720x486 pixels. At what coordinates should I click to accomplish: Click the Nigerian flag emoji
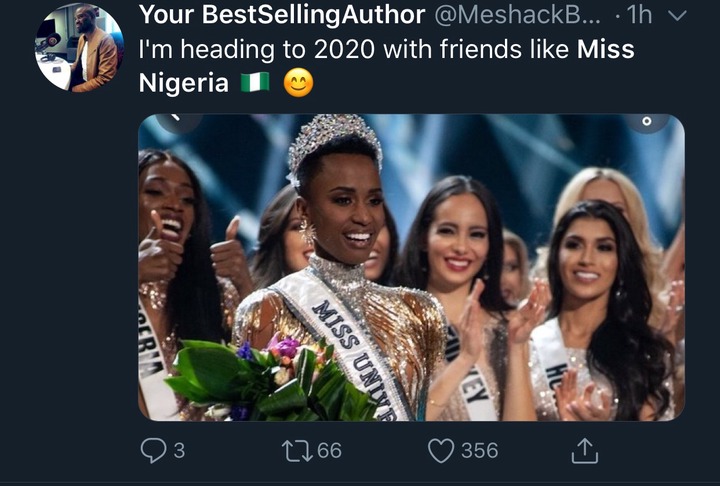pos(255,84)
